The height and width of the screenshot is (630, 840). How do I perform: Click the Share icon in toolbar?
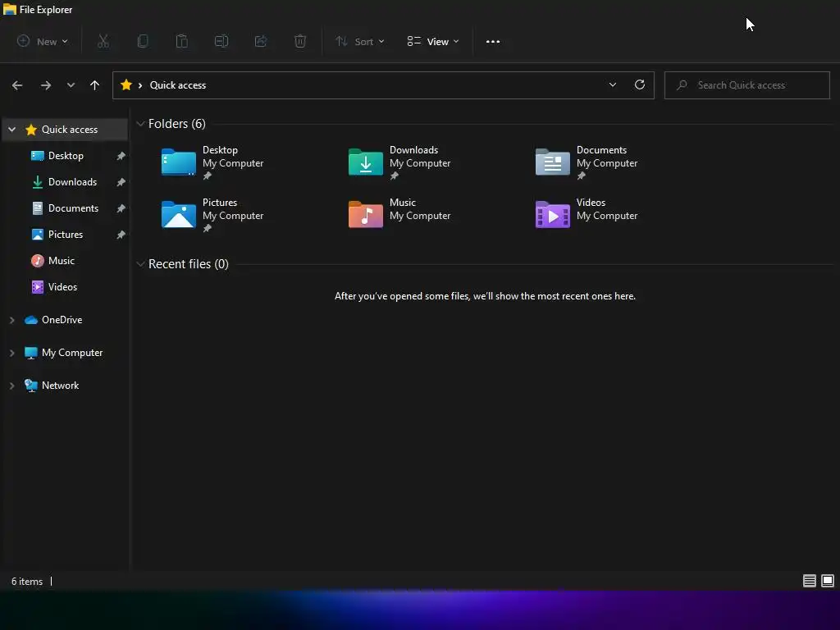[261, 41]
